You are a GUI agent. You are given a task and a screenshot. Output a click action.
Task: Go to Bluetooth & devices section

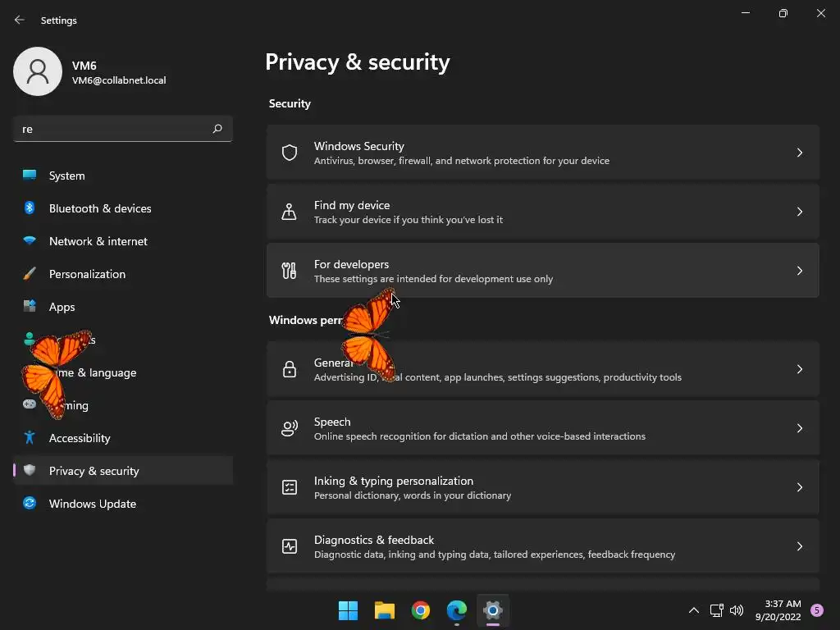pyautogui.click(x=100, y=208)
